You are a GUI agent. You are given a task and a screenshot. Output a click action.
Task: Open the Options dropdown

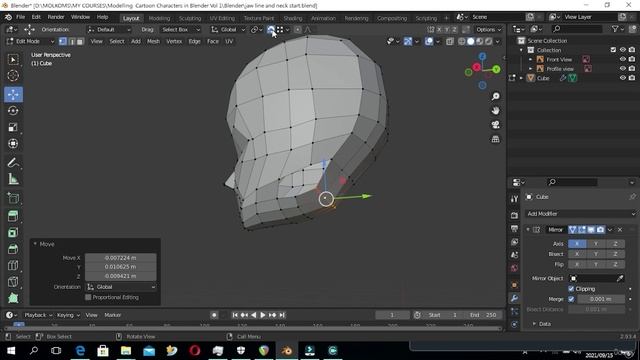tap(489, 29)
